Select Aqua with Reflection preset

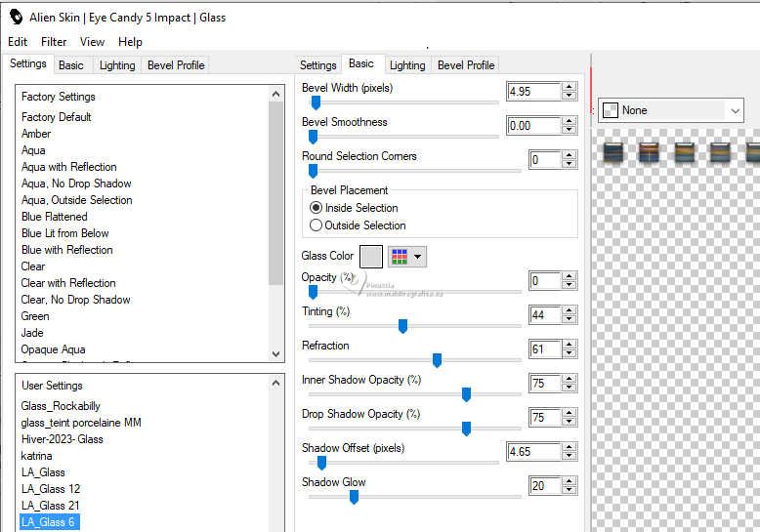pos(68,167)
